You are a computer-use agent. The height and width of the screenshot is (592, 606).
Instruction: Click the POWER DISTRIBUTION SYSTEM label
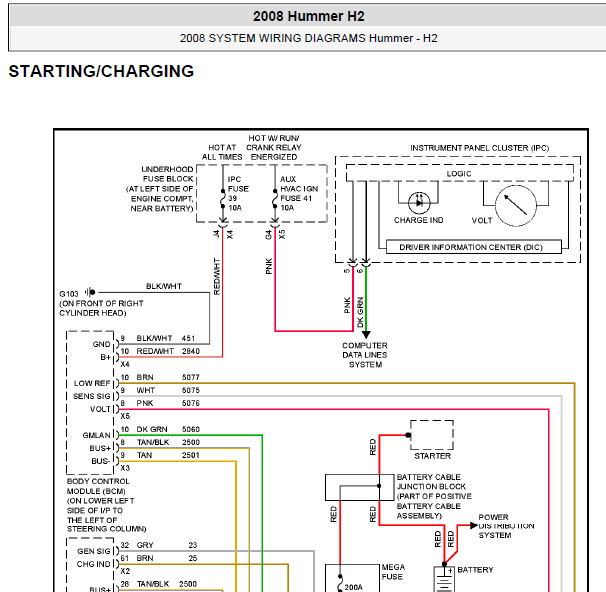tap(506, 526)
